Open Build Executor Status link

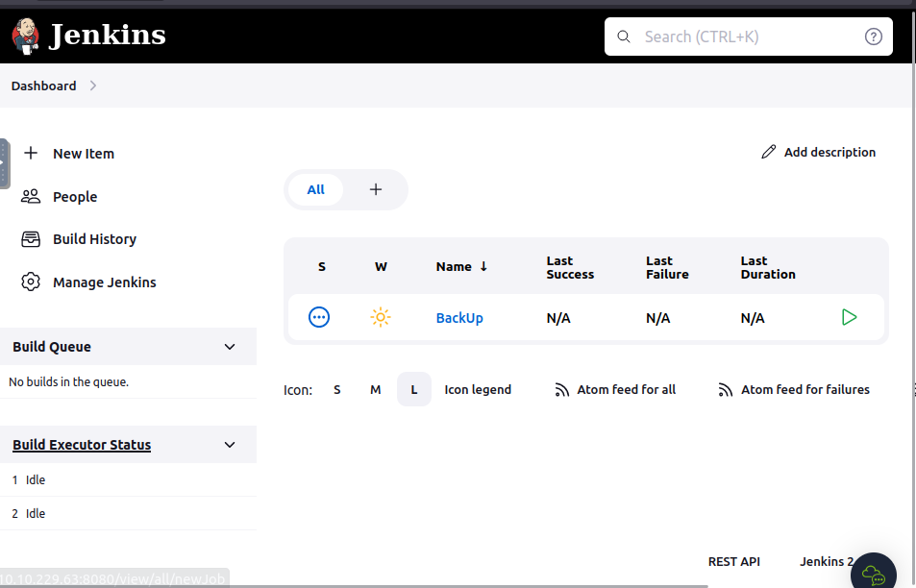tap(82, 445)
